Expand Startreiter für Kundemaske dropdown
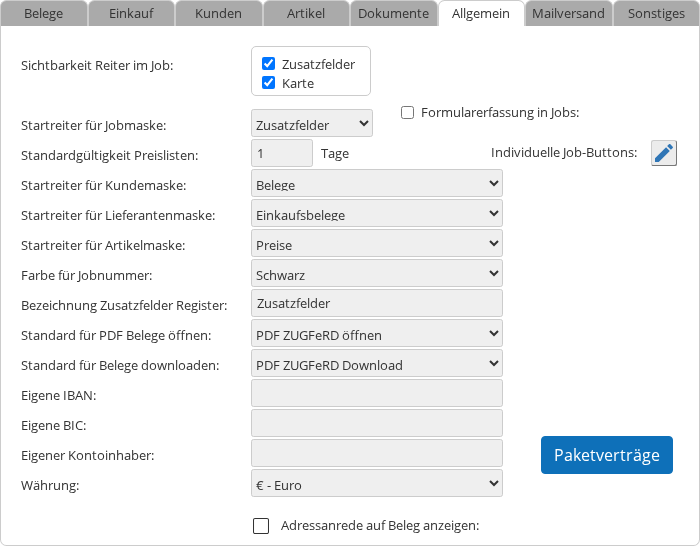 click(x=376, y=184)
